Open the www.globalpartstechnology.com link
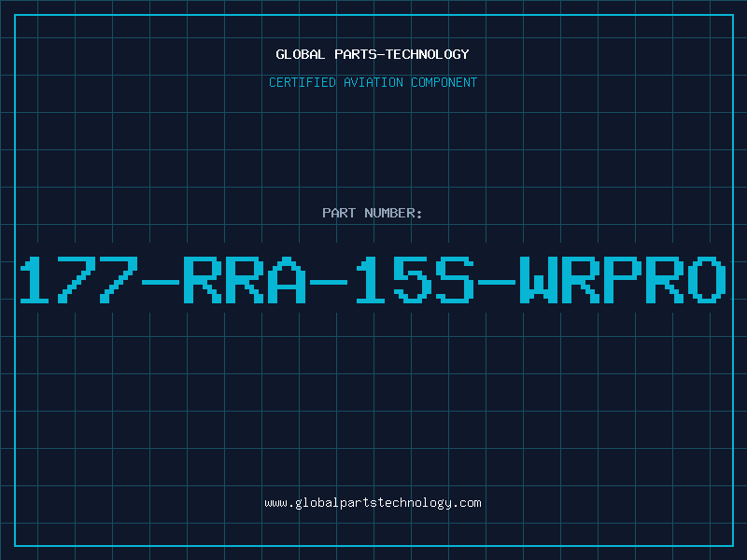 (x=373, y=503)
